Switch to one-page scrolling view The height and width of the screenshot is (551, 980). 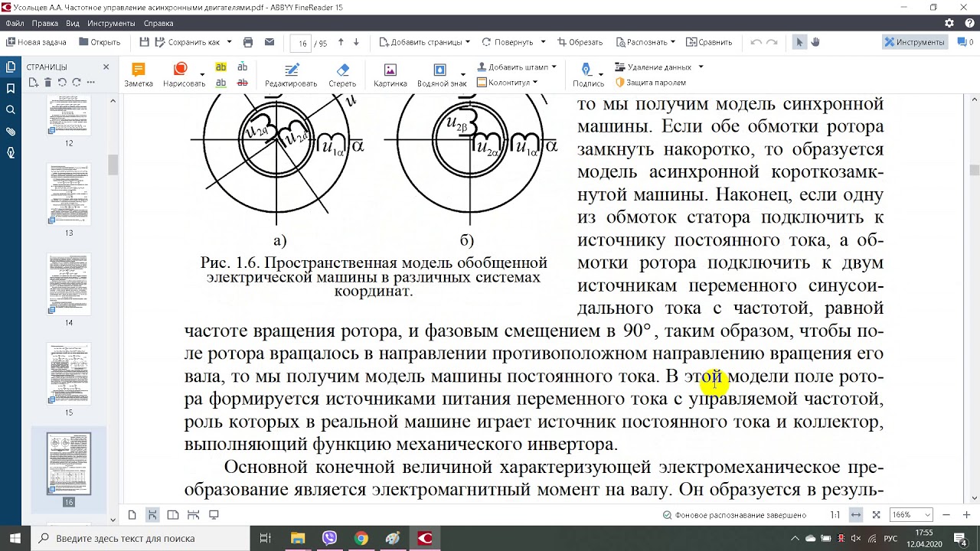point(152,515)
